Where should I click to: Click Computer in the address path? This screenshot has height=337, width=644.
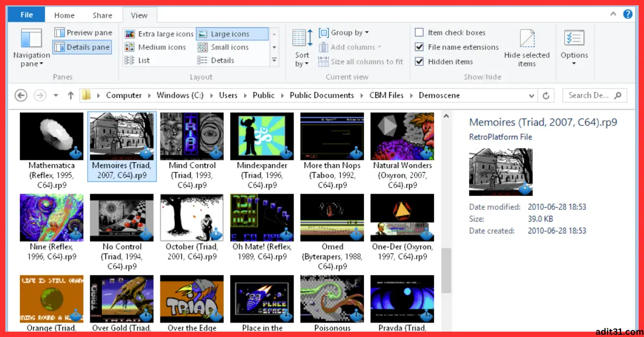tap(124, 96)
